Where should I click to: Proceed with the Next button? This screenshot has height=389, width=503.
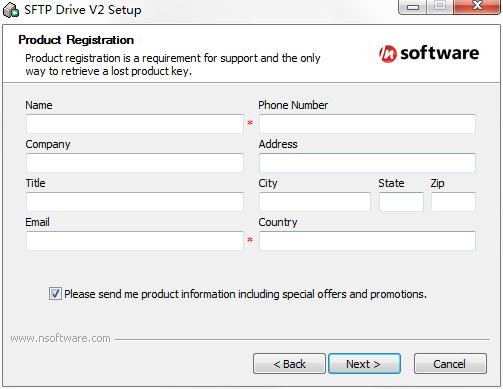[x=364, y=364]
